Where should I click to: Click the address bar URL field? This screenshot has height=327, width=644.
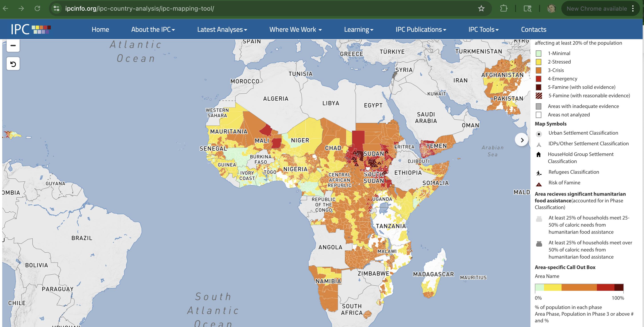click(x=250, y=8)
